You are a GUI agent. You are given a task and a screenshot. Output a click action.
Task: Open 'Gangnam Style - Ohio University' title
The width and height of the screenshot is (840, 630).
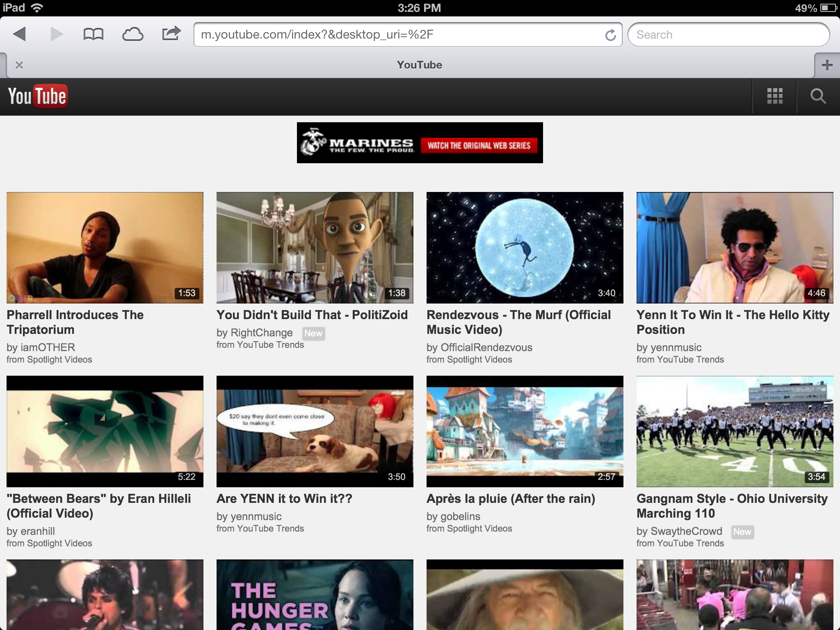coord(732,506)
